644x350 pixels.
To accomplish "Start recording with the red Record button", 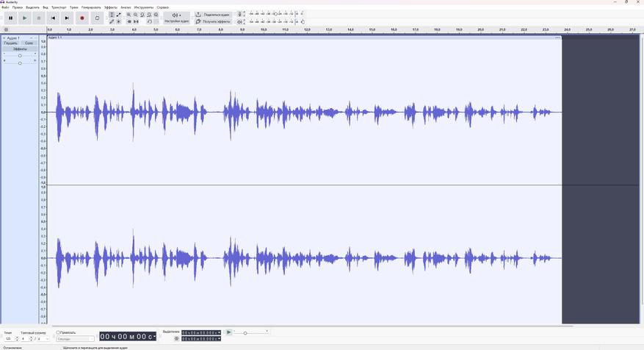I will coord(82,18).
